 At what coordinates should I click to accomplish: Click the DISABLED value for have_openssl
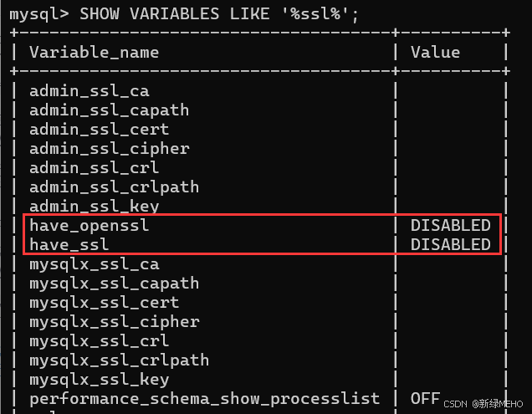tap(450, 226)
